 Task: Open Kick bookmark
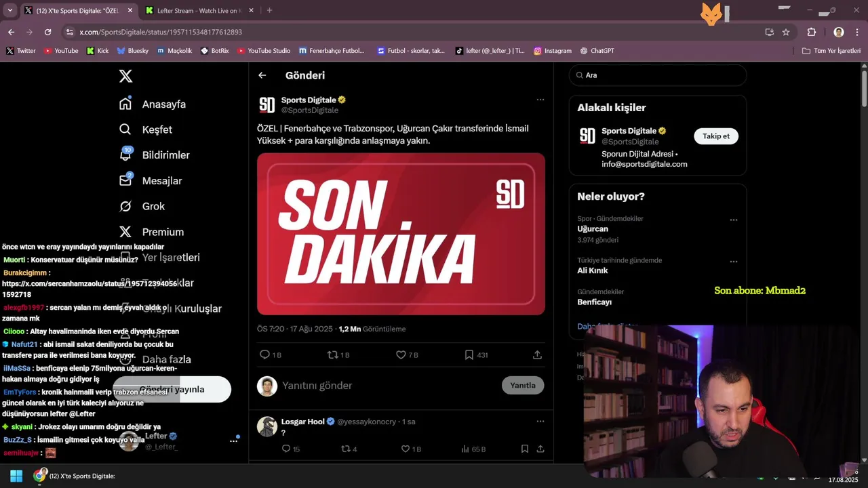(98, 51)
